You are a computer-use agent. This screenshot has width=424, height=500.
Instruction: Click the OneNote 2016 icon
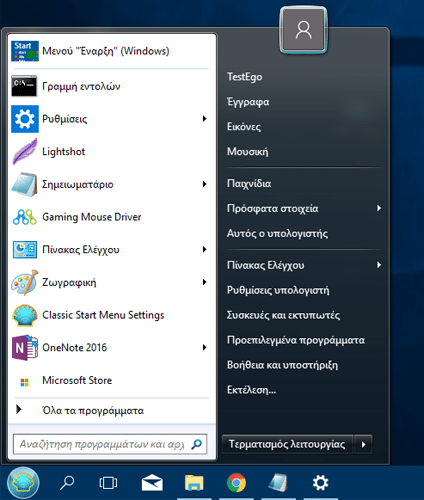[25, 348]
